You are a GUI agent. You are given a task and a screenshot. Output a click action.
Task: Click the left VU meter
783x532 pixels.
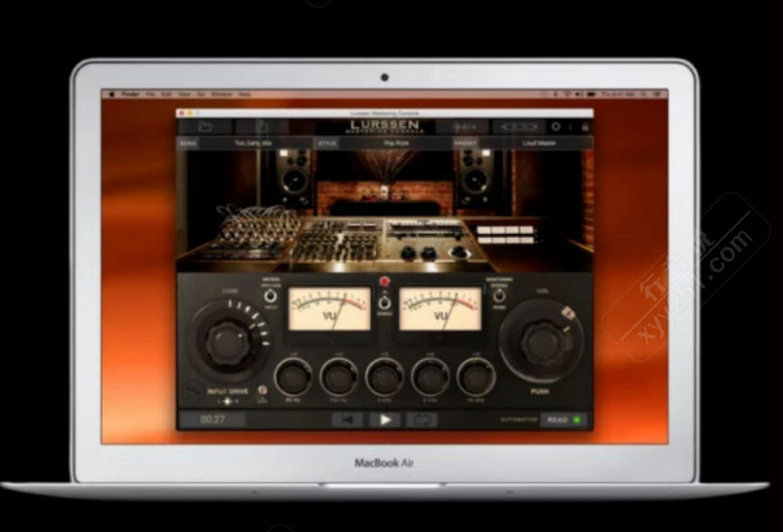coord(330,309)
